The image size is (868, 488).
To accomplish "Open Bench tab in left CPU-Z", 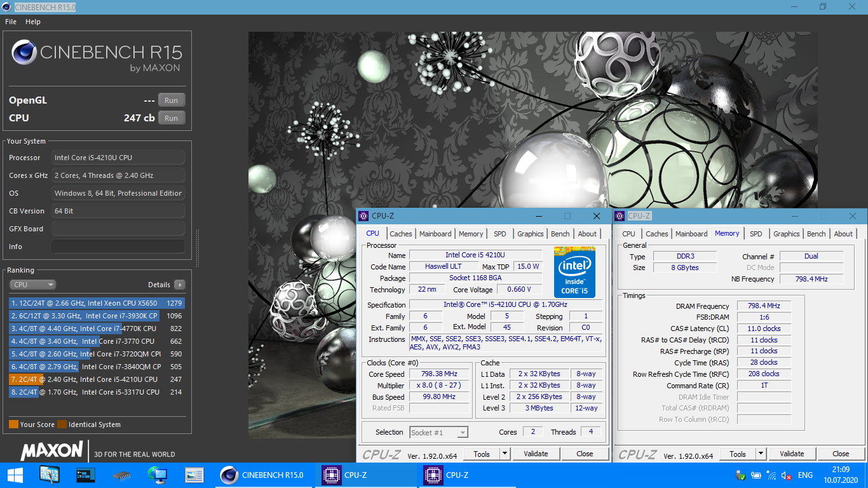I will 560,234.
